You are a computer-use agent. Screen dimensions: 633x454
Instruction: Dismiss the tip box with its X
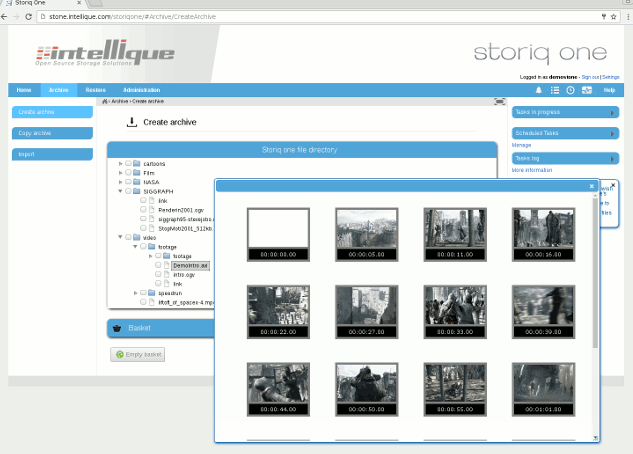tap(613, 185)
